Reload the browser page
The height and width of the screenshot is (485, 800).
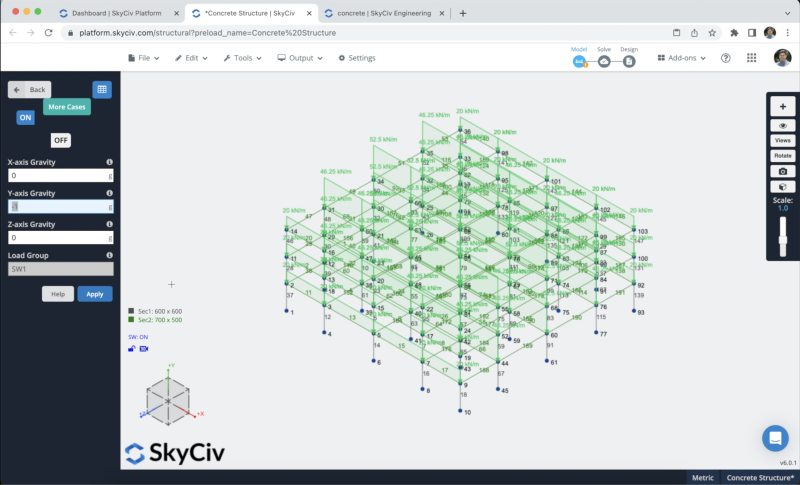point(48,33)
